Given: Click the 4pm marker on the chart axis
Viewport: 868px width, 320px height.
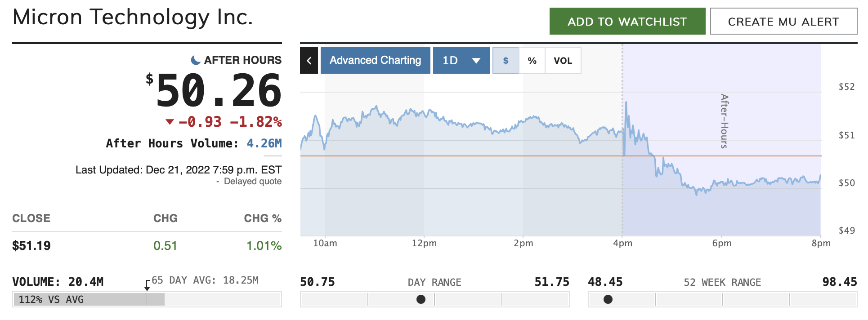Looking at the screenshot, I should (x=622, y=243).
